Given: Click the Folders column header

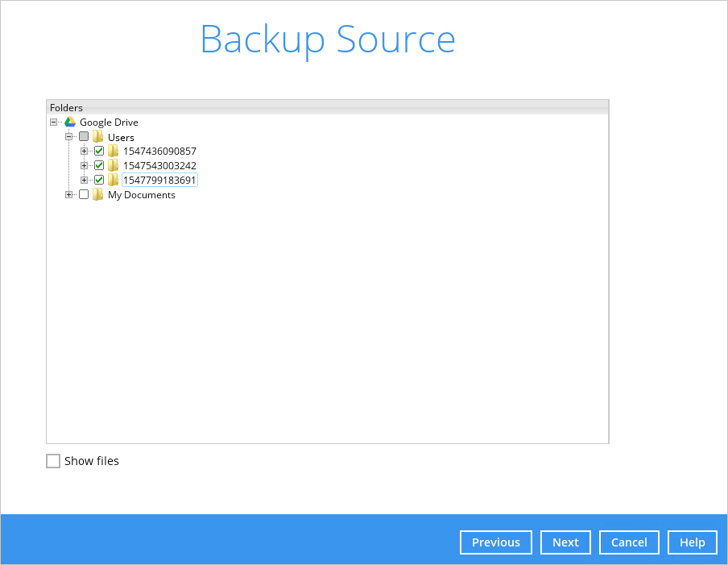Looking at the screenshot, I should [327, 107].
